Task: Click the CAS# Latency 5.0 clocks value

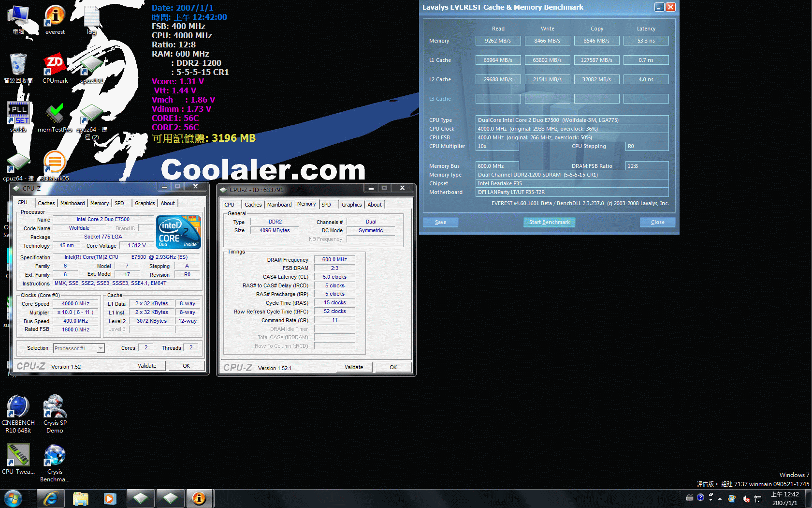Action: [334, 277]
